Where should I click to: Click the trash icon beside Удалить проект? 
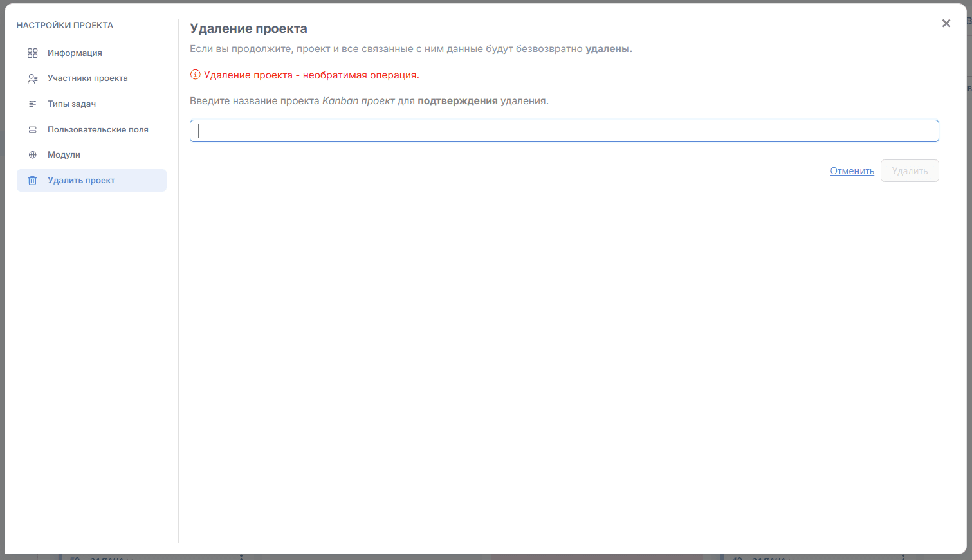[x=33, y=181]
